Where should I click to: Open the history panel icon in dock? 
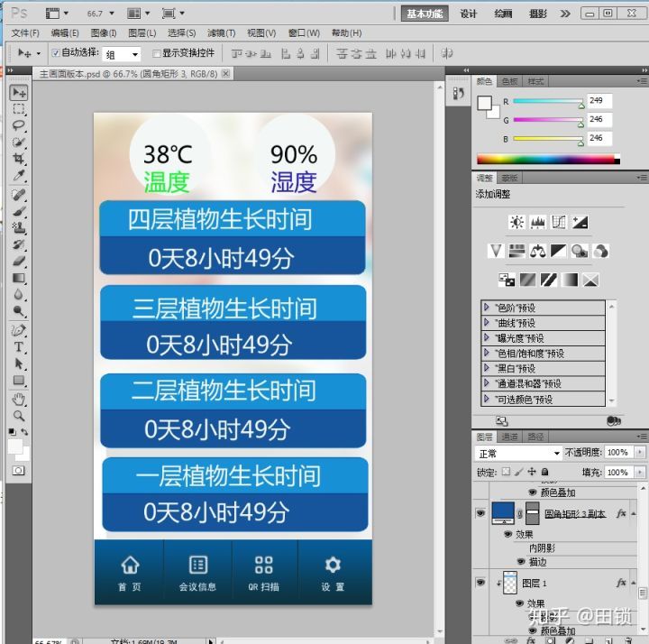458,93
